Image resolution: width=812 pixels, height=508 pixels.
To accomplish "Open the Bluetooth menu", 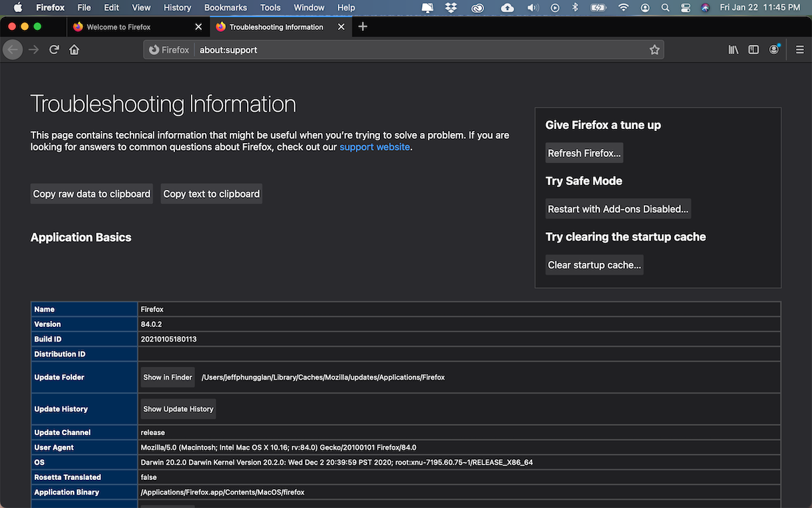I will (x=575, y=7).
